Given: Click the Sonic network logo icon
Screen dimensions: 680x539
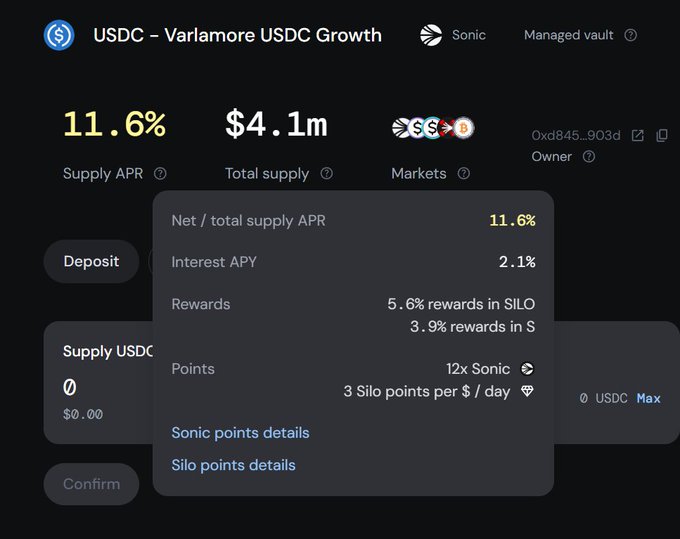Looking at the screenshot, I should 431,35.
